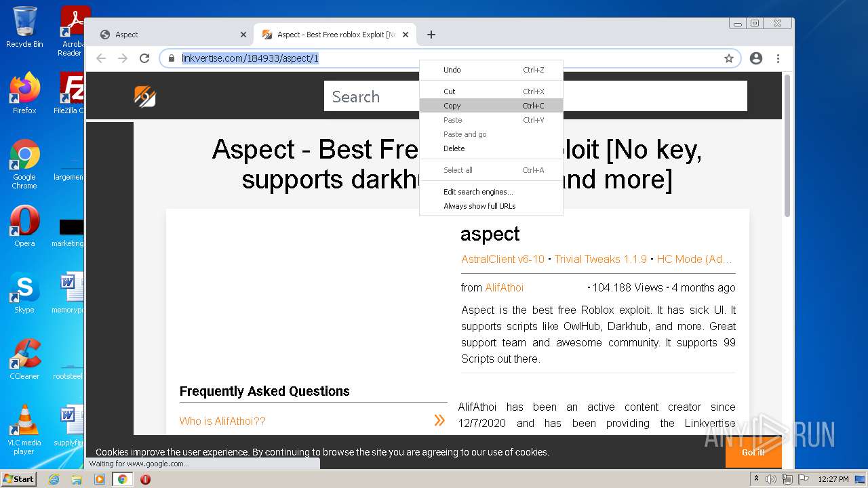This screenshot has height=488, width=868.
Task: Click the AstralClient v6-10 link
Action: [502, 259]
